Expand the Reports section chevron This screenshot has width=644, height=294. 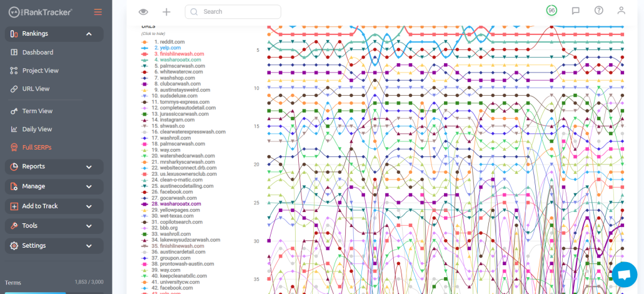pyautogui.click(x=89, y=166)
